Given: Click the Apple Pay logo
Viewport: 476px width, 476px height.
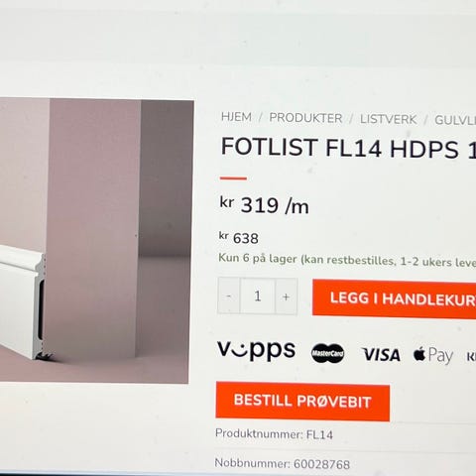Looking at the screenshot, I should (x=433, y=355).
